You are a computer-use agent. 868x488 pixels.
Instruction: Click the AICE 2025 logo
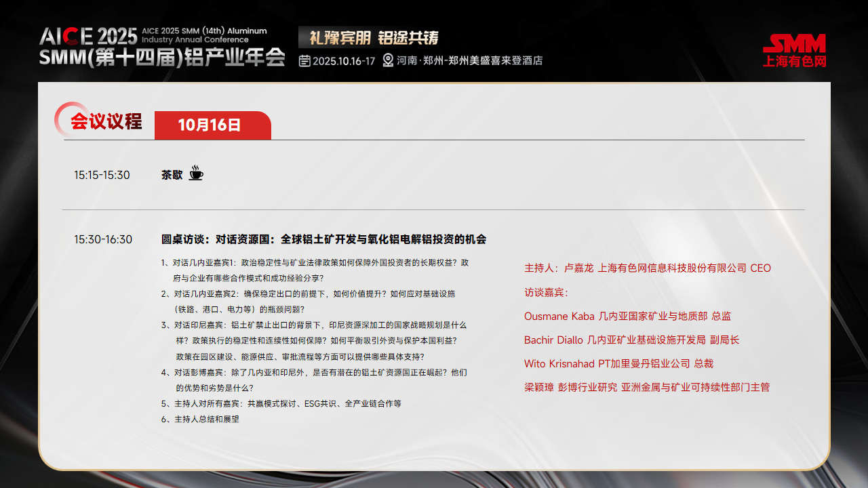click(x=88, y=35)
